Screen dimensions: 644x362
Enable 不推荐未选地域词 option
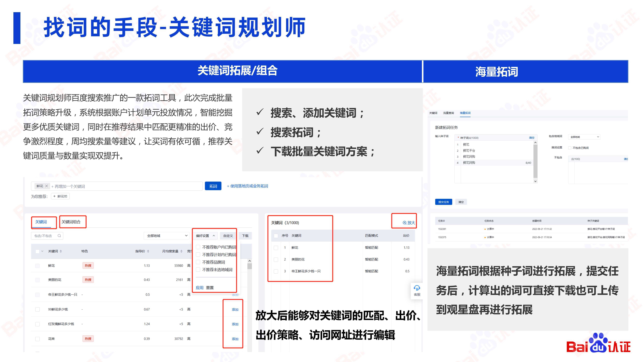point(198,270)
